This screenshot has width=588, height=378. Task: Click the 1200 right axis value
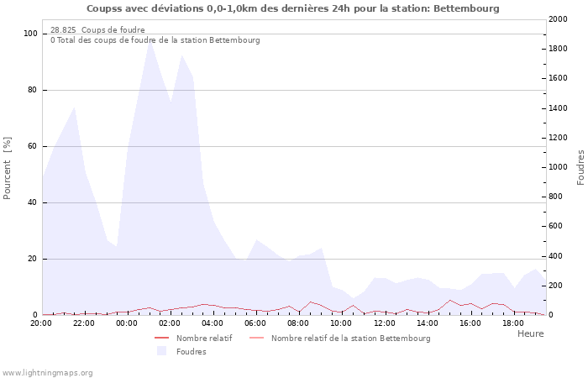[x=558, y=138]
